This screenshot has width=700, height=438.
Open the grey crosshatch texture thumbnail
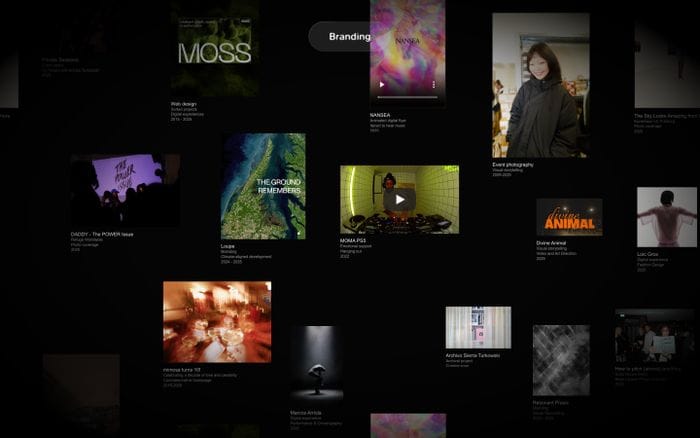[561, 360]
